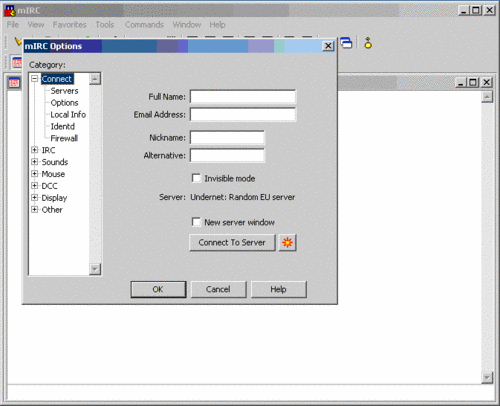Viewport: 500px width, 406px height.
Task: Open the Window menu
Action: [187, 25]
